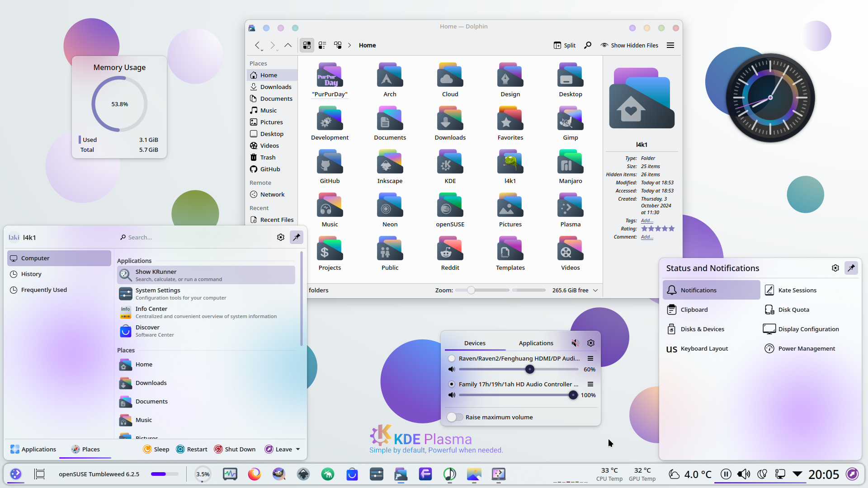
Task: Open Discover Software Center
Action: pos(206,331)
